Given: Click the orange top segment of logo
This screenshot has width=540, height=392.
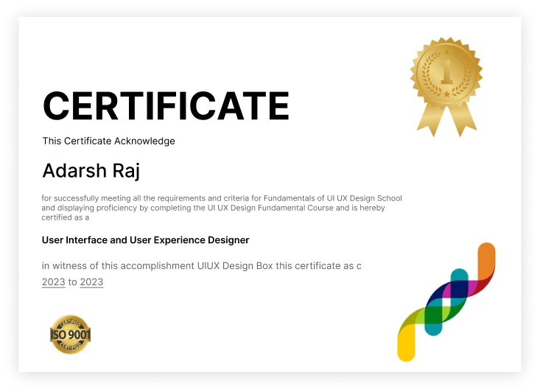Looking at the screenshot, I should pos(486,262).
